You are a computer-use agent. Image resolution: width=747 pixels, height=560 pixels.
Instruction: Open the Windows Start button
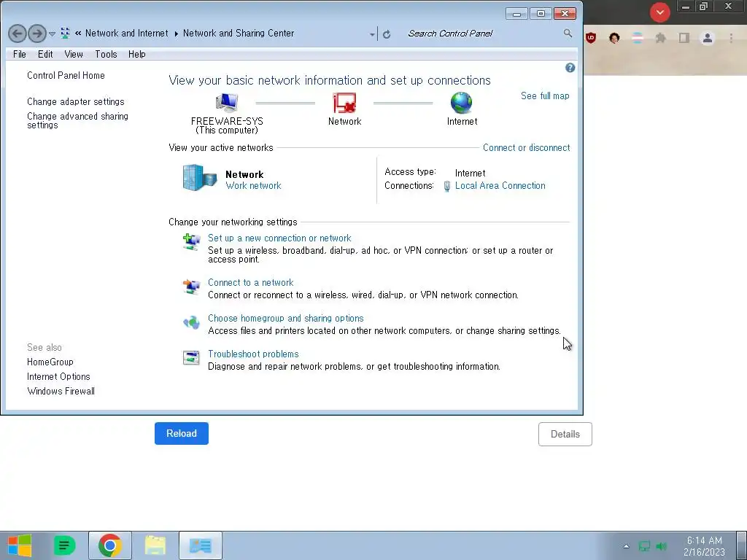coord(20,545)
